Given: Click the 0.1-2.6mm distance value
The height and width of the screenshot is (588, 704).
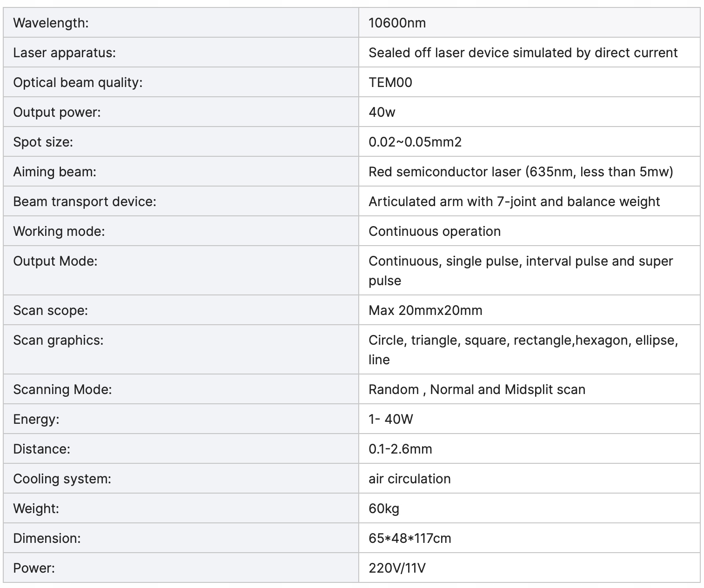Looking at the screenshot, I should click(400, 449).
